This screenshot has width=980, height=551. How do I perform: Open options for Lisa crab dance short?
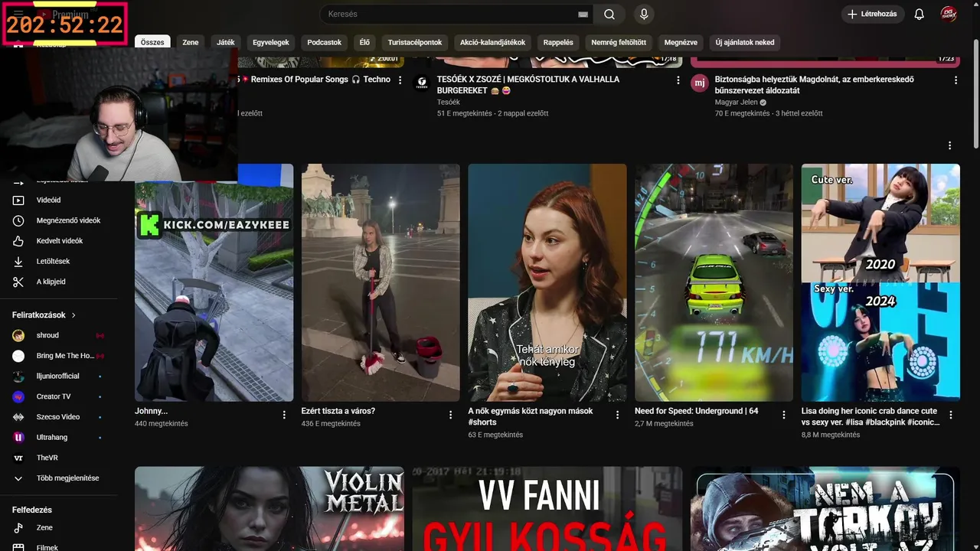click(x=951, y=415)
